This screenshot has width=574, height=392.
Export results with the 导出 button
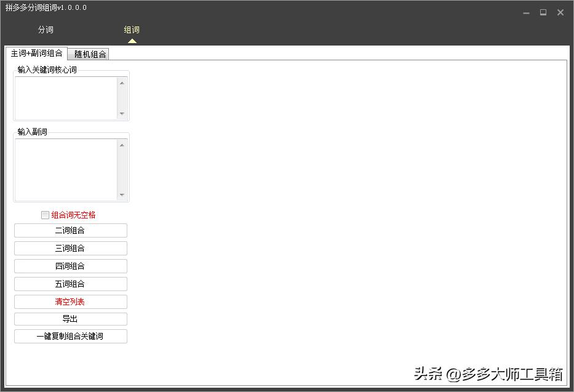pyautogui.click(x=70, y=319)
